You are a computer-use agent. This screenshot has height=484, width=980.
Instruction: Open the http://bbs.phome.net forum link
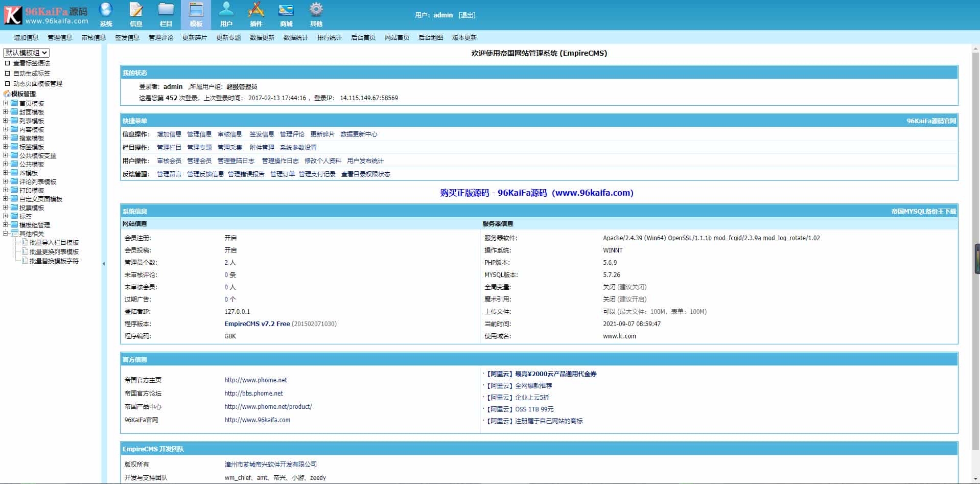[253, 394]
